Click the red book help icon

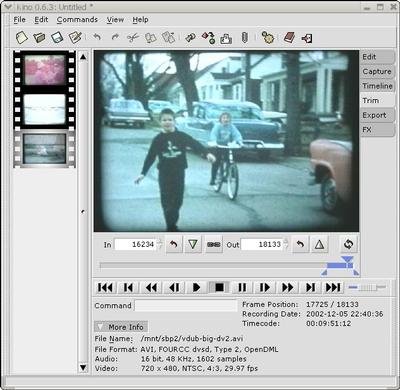(289, 37)
